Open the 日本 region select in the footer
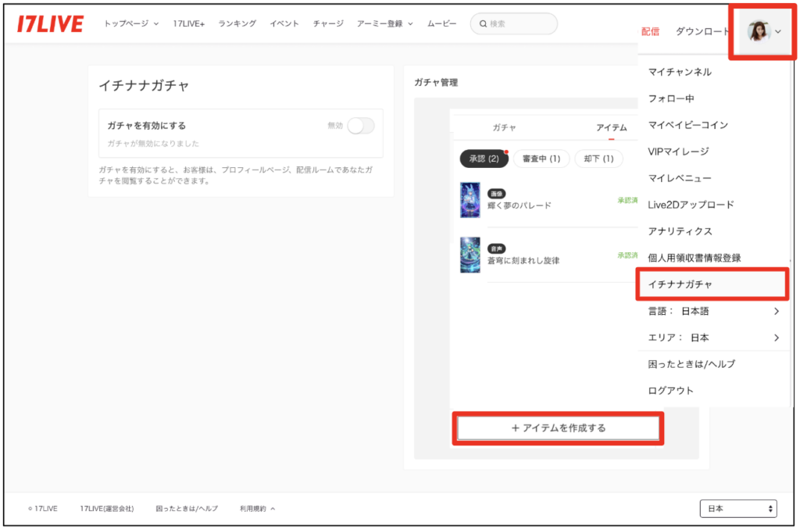This screenshot has width=800, height=532. (738, 509)
